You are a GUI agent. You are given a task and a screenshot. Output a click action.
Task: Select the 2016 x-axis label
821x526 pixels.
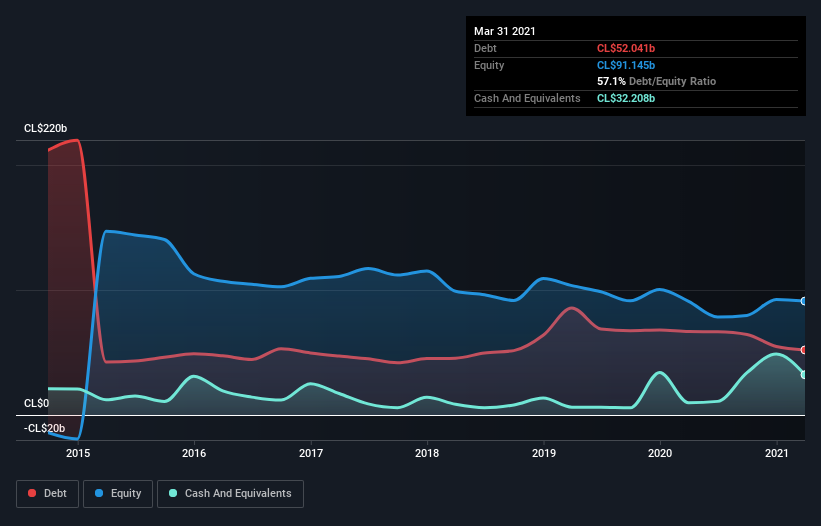(x=194, y=453)
